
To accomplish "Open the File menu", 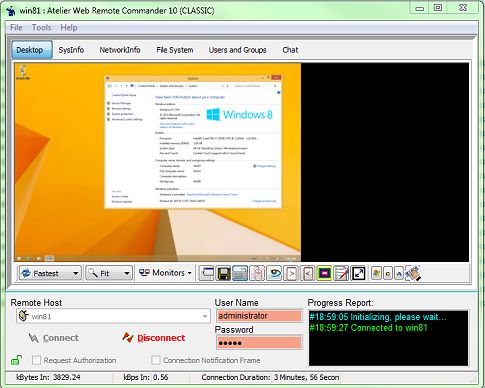I will click(16, 27).
